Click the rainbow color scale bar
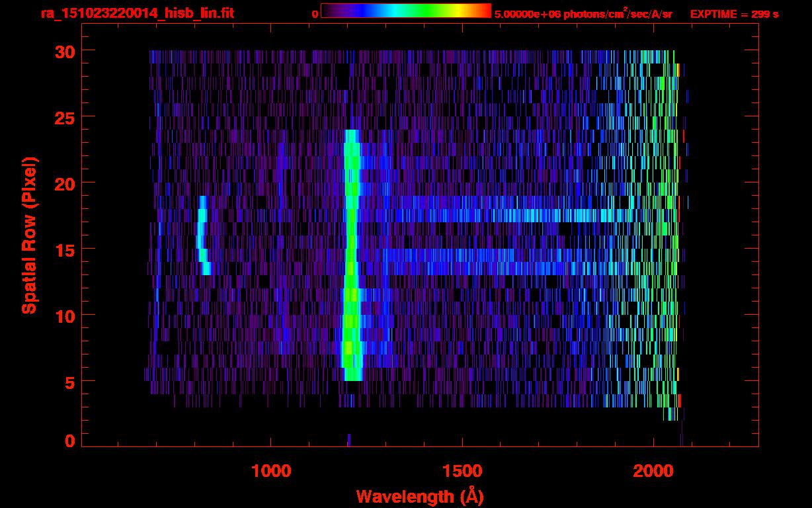The height and width of the screenshot is (508, 812). (x=406, y=11)
